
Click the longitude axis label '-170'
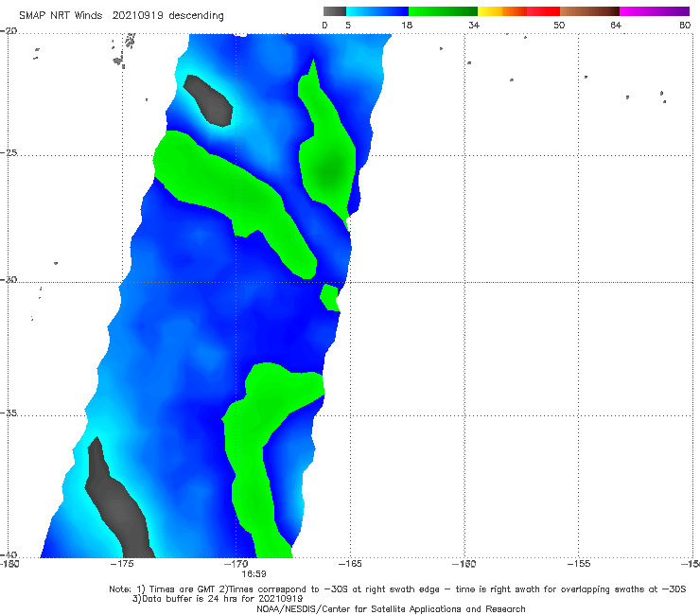tap(236, 564)
